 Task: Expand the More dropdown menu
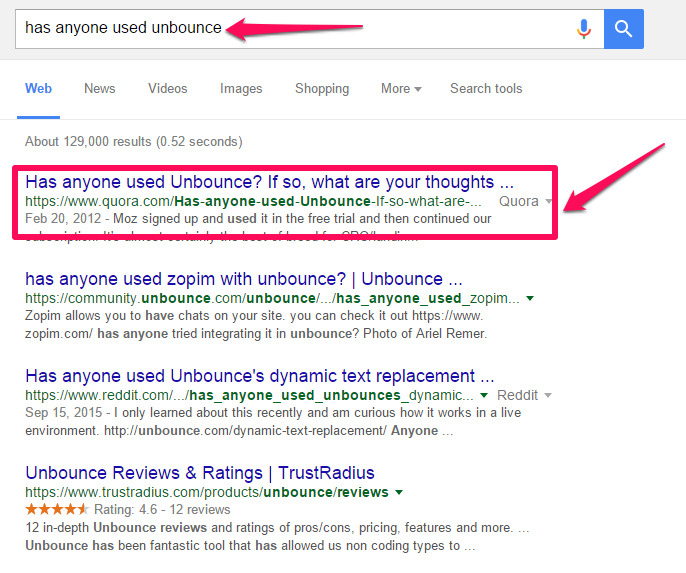tap(401, 89)
